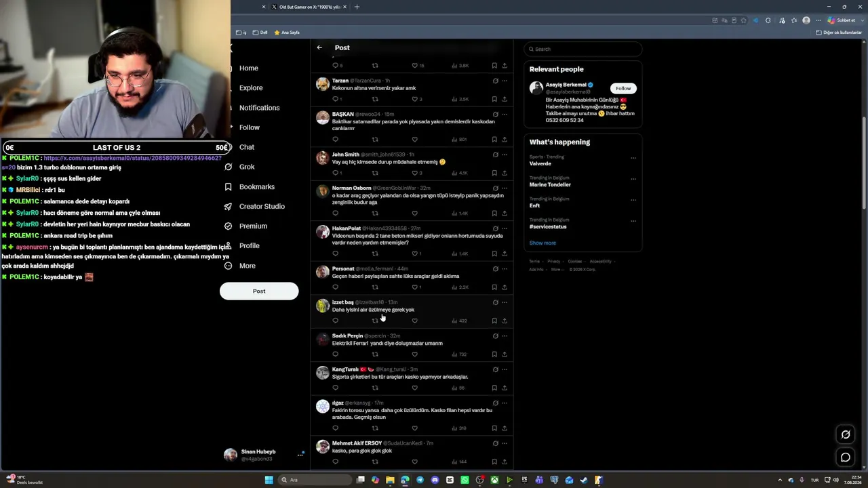
Task: Bookmark KangTuralı's reply
Action: click(x=494, y=388)
